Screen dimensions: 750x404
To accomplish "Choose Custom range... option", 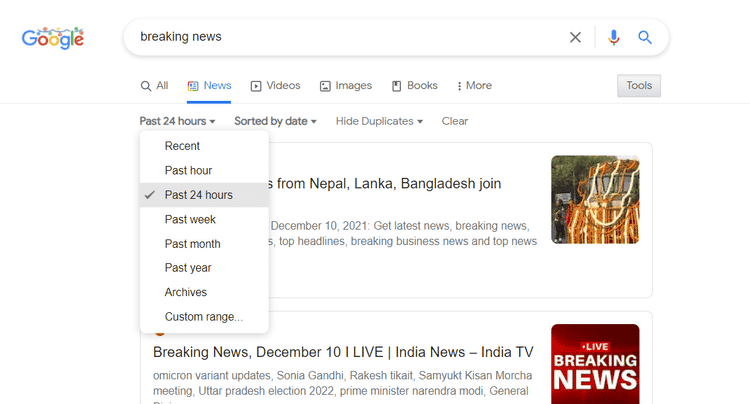I will tap(203, 316).
